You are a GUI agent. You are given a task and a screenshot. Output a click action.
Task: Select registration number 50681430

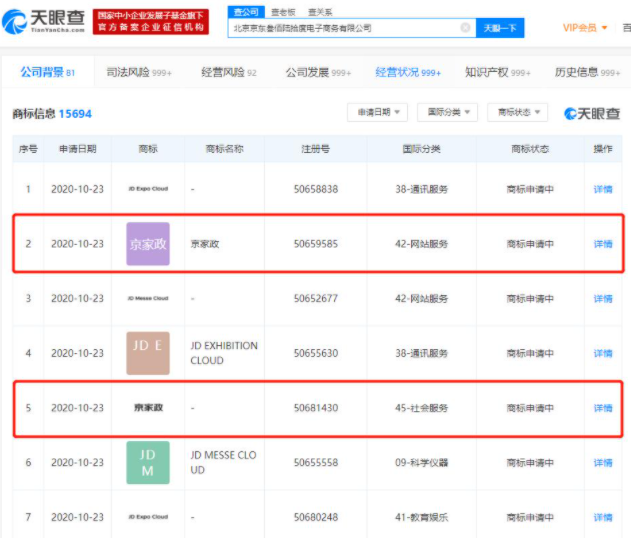coord(316,408)
